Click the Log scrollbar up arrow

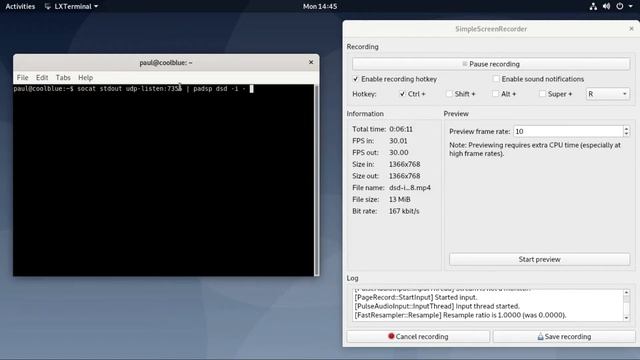627,293
